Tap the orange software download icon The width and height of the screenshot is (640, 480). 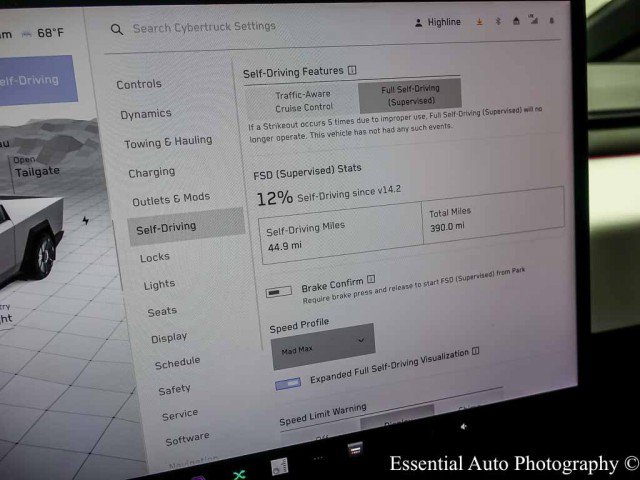pyautogui.click(x=479, y=22)
